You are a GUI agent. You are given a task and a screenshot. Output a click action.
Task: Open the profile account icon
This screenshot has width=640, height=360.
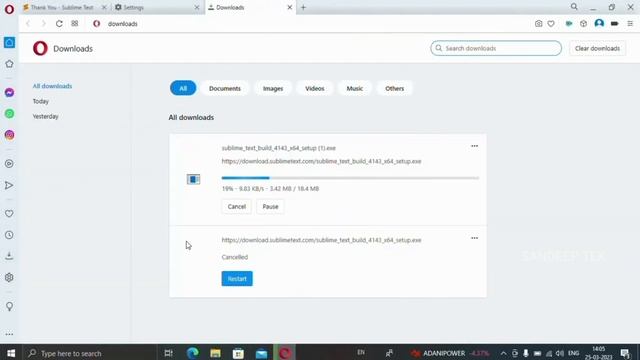pos(599,23)
